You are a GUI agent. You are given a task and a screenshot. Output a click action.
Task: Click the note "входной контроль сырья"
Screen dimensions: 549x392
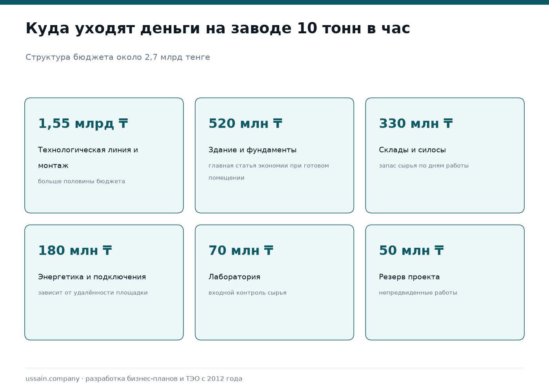(247, 292)
